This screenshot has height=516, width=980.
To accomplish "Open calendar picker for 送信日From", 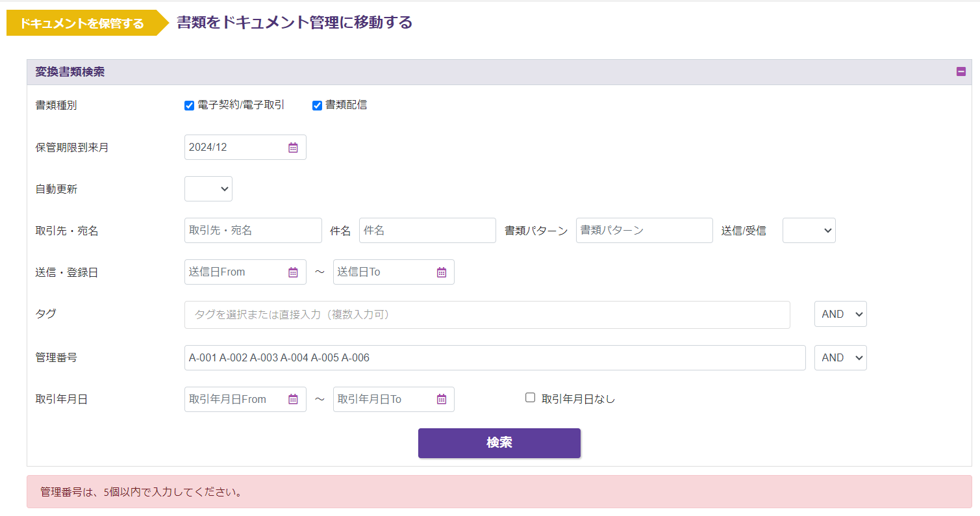I will 293,272.
